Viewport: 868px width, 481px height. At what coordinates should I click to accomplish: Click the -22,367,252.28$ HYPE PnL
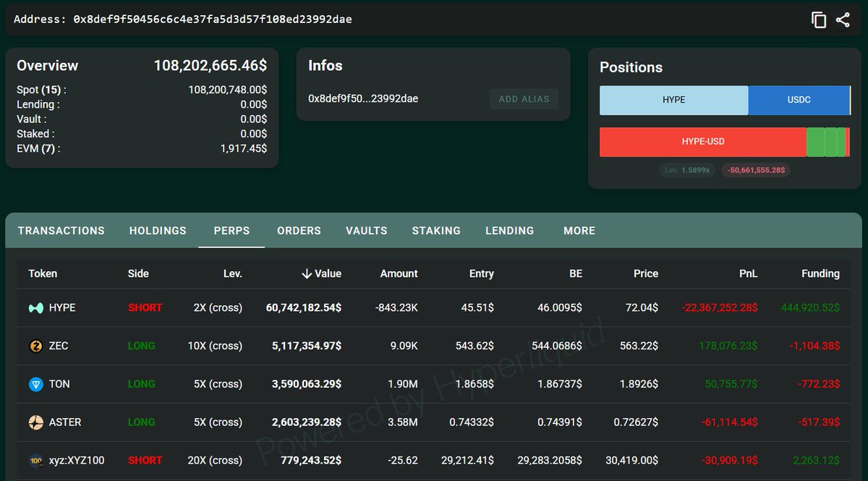[720, 308]
